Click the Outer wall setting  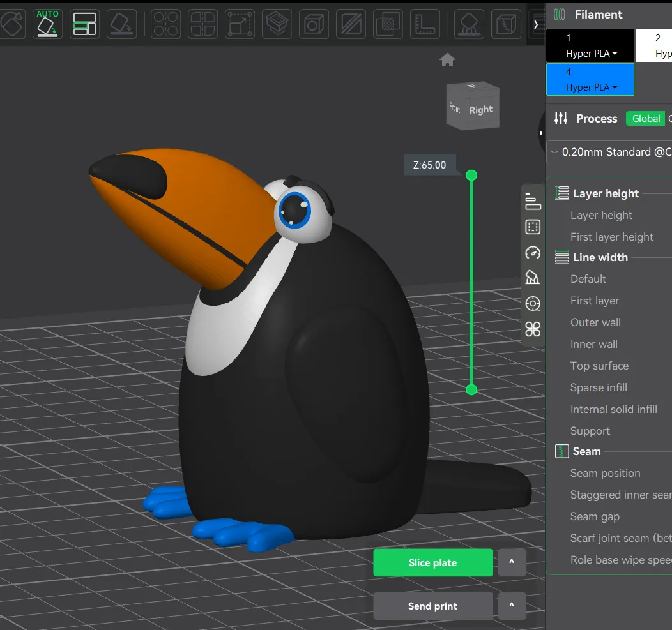click(595, 322)
